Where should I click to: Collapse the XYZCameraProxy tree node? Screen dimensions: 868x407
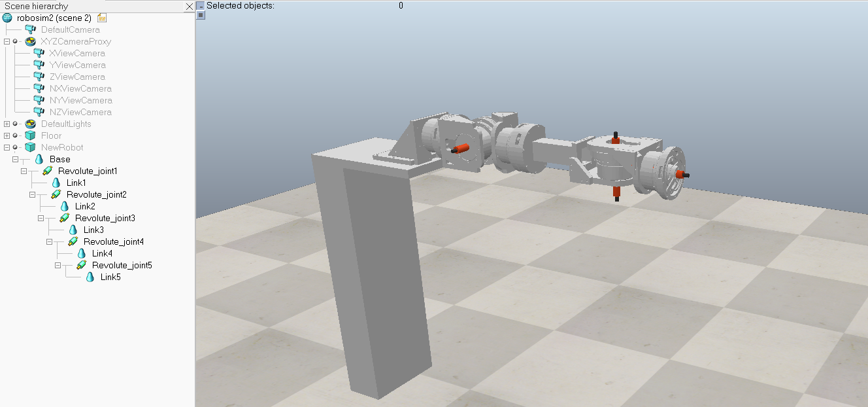pyautogui.click(x=7, y=41)
